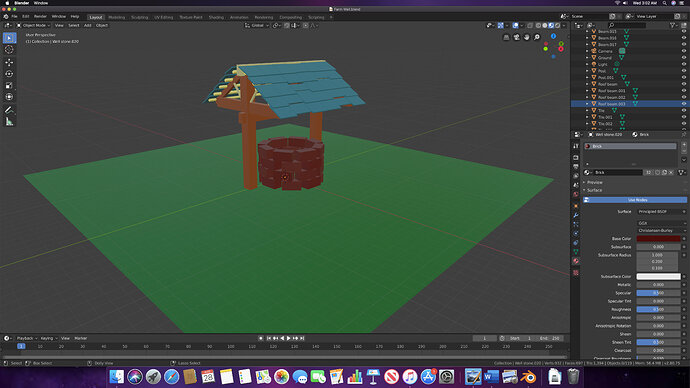Select the Annotate tool
Viewport: 690px width, 388px height.
pos(9,110)
